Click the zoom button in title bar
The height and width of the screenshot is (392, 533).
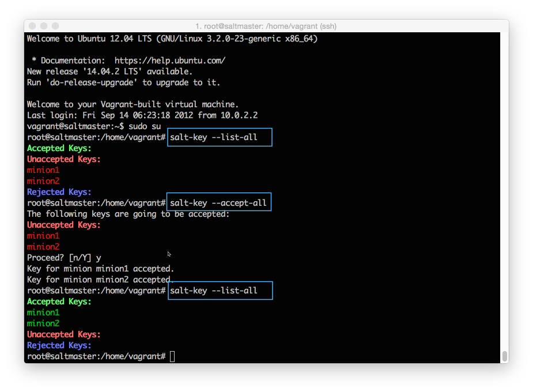pos(55,26)
